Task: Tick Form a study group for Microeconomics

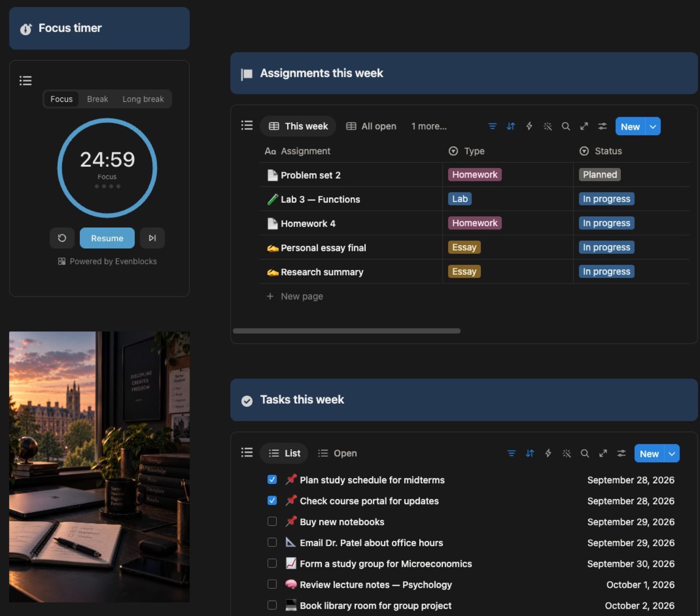Action: coord(272,563)
